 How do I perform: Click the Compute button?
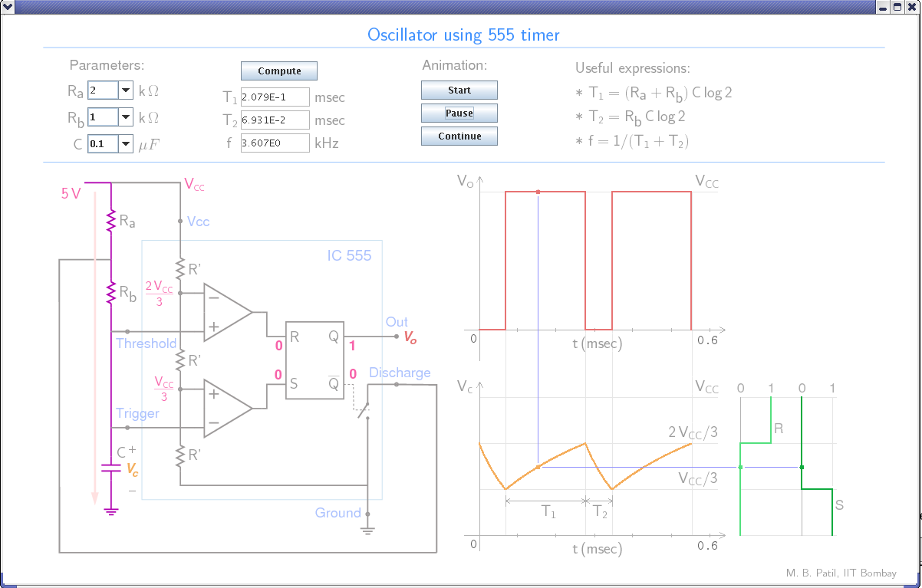279,71
